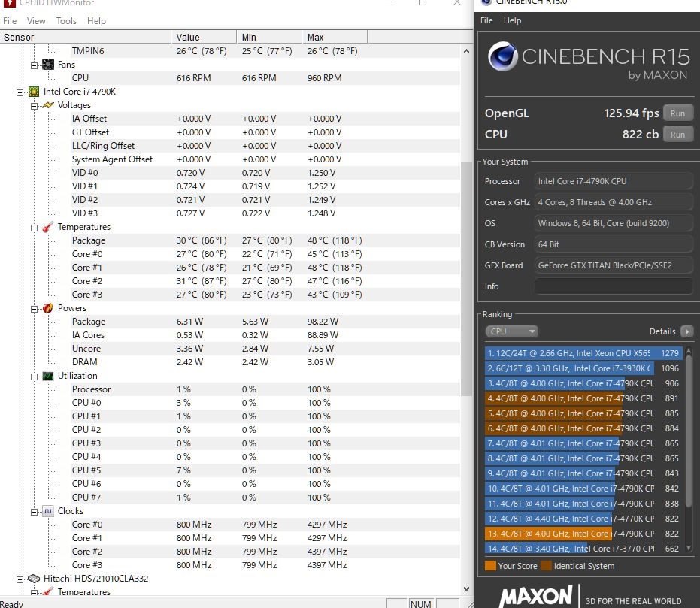This screenshot has height=608, width=700.
Task: Click the Sensor column header
Action: (x=85, y=37)
